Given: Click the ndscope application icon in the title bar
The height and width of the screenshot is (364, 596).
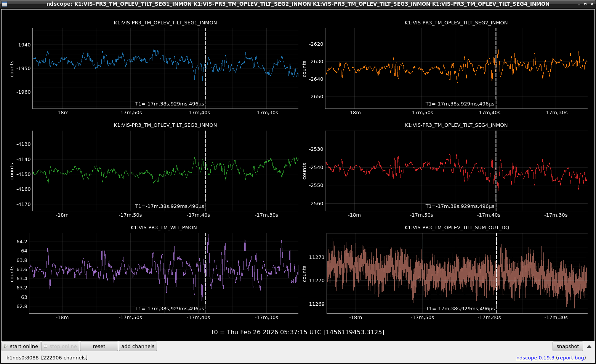Looking at the screenshot, I should pyautogui.click(x=4, y=4).
